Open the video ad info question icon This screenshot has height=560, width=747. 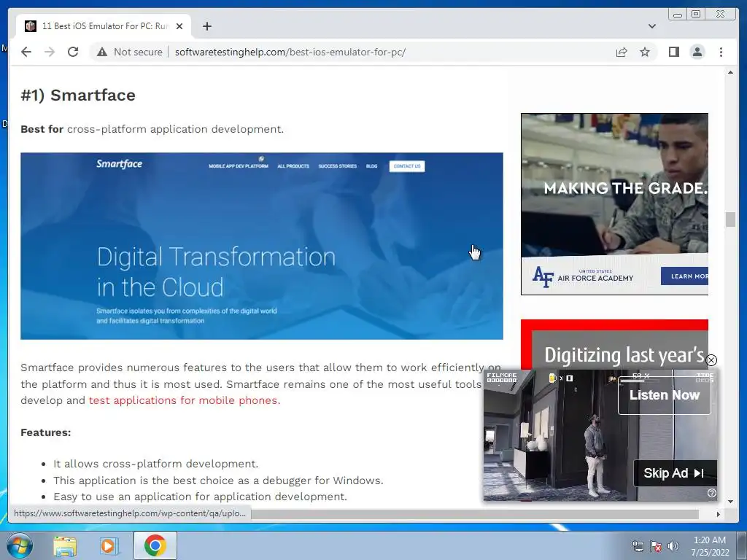click(712, 494)
